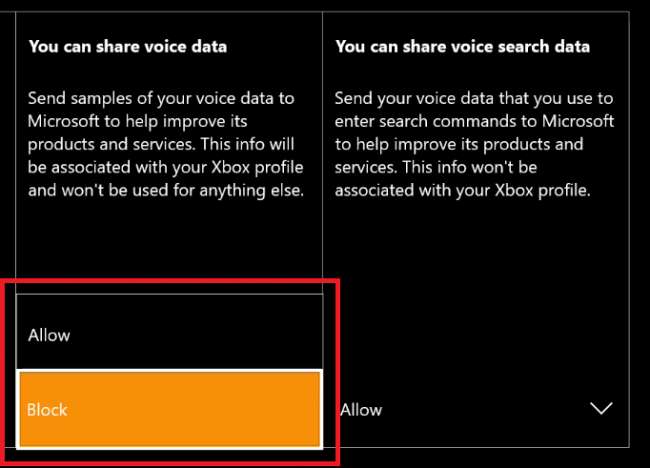
Task: Click "associated with your Xbox profile." in right panel
Action: (x=464, y=189)
